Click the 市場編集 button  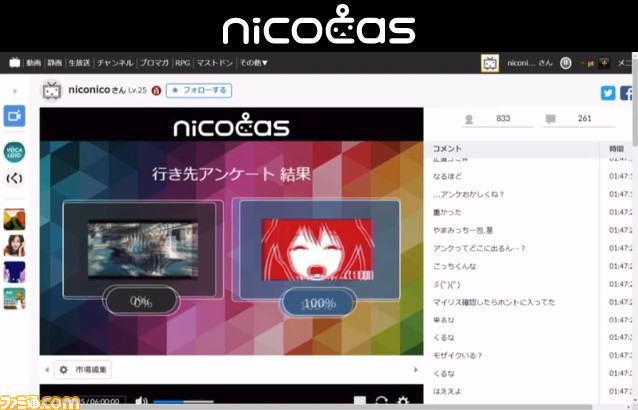click(83, 370)
